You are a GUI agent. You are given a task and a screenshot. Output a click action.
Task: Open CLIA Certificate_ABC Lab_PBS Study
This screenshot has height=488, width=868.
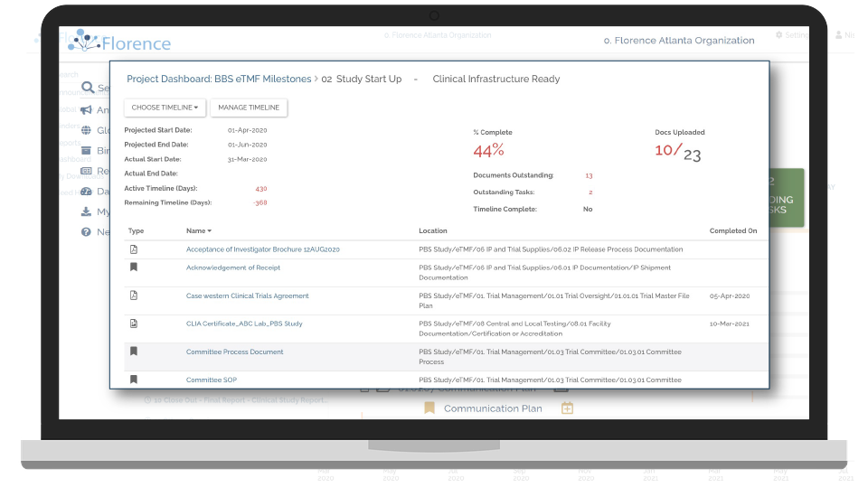244,324
